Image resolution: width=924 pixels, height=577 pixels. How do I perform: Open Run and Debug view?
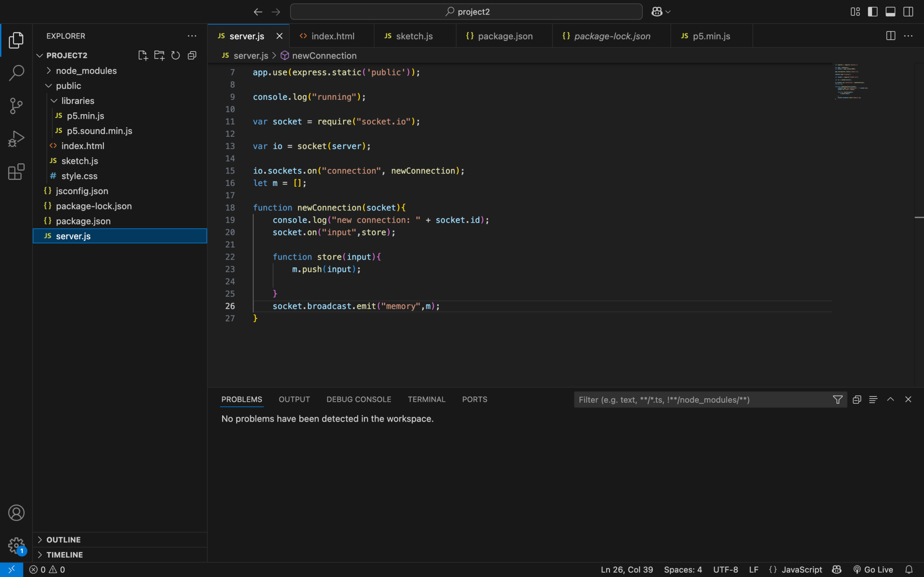(x=16, y=139)
